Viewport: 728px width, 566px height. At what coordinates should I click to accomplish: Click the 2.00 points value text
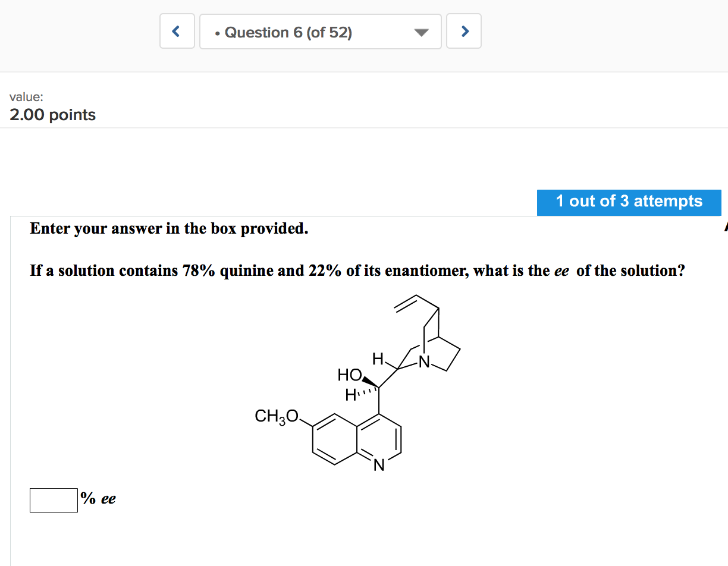52,115
